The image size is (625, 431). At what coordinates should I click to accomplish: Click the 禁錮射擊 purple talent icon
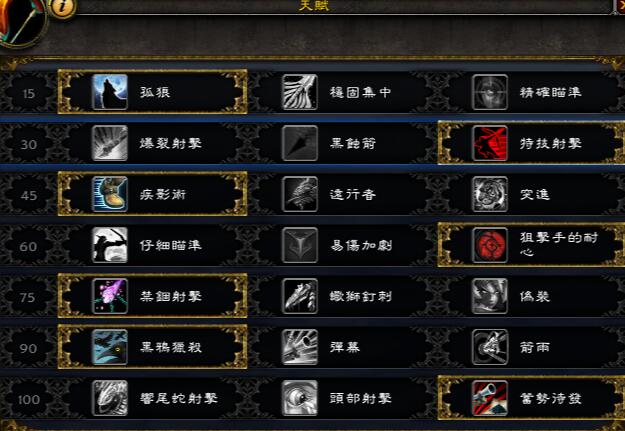(x=110, y=296)
